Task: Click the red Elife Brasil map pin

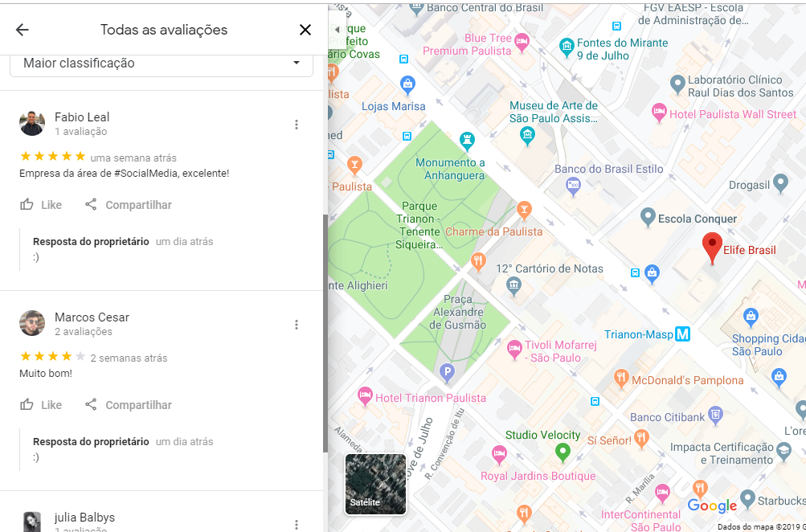Action: click(711, 248)
